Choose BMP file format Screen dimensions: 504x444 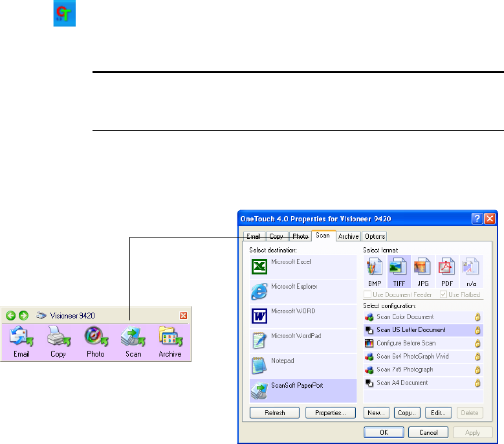[x=375, y=272]
